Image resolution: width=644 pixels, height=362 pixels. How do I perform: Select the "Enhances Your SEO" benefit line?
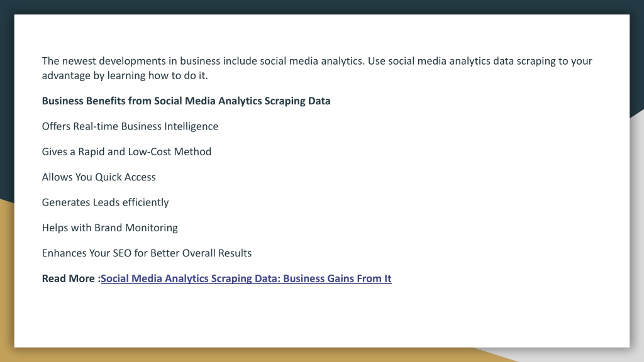click(147, 253)
